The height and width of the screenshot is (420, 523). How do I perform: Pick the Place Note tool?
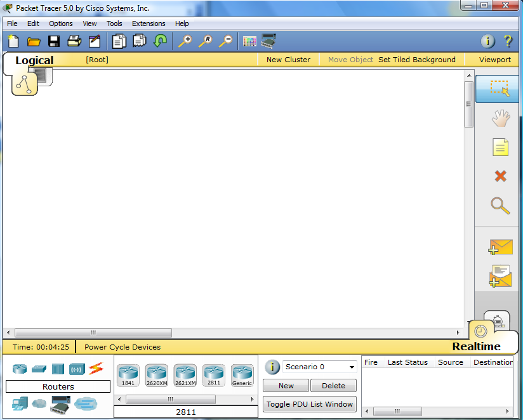point(500,147)
